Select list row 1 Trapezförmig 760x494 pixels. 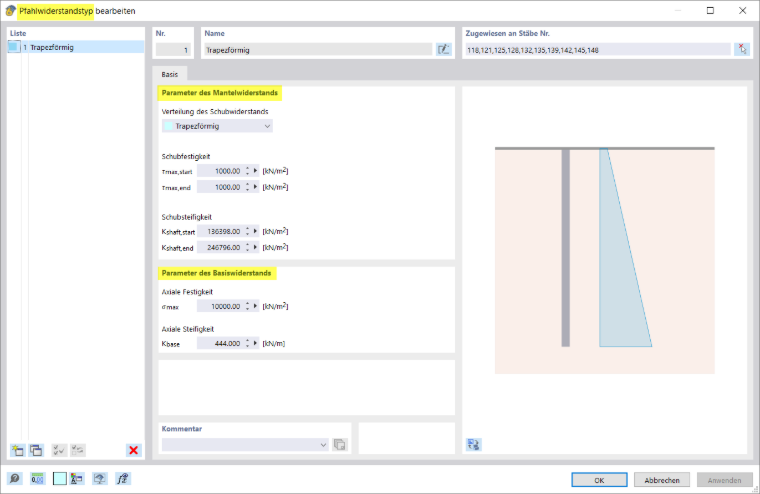[76, 47]
